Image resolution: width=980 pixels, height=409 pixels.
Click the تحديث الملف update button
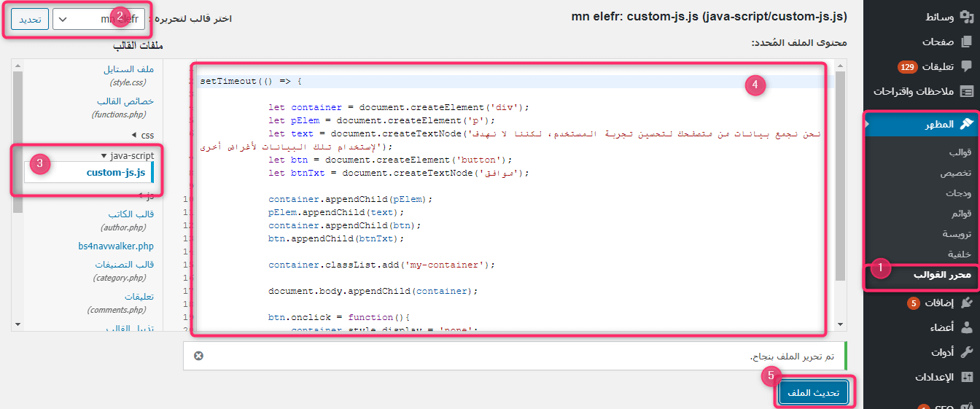coord(814,392)
